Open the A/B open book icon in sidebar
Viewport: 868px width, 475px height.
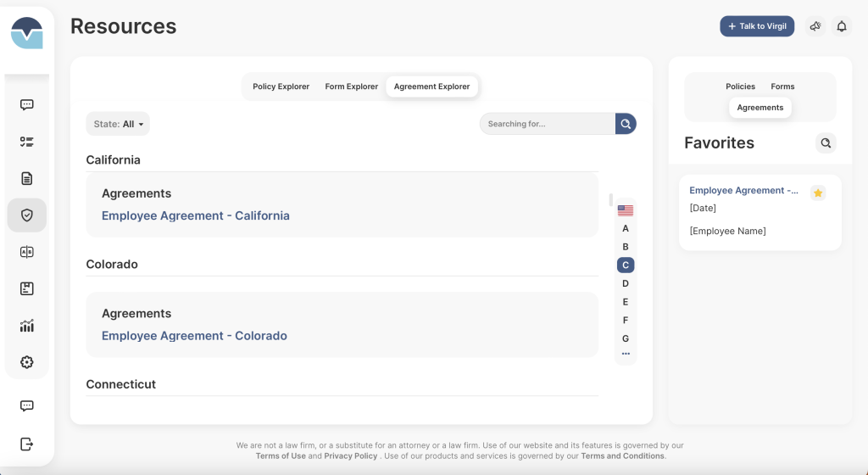[x=26, y=252]
